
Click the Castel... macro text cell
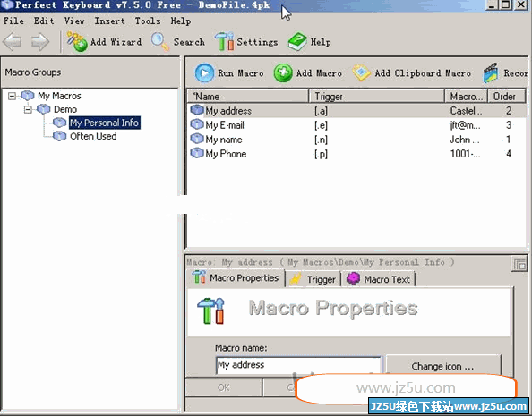click(x=467, y=111)
